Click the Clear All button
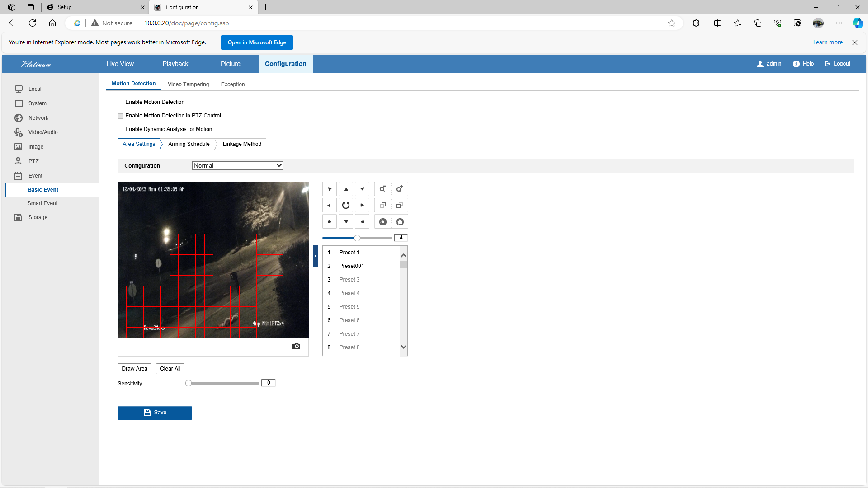Viewport: 868px width, 488px height. (x=170, y=369)
